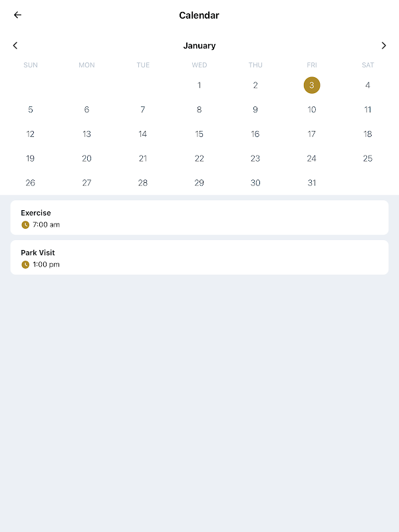
Task: Click clock icon on Park Visit event
Action: [25, 265]
